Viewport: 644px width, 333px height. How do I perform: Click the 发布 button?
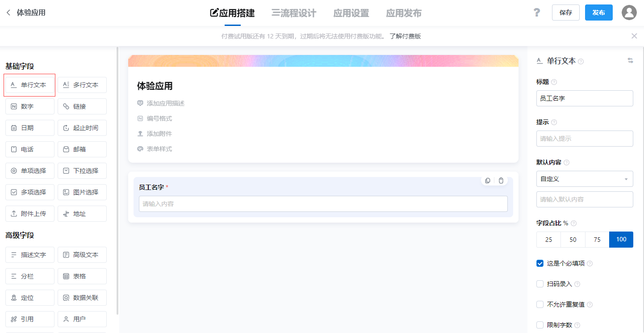tap(598, 13)
